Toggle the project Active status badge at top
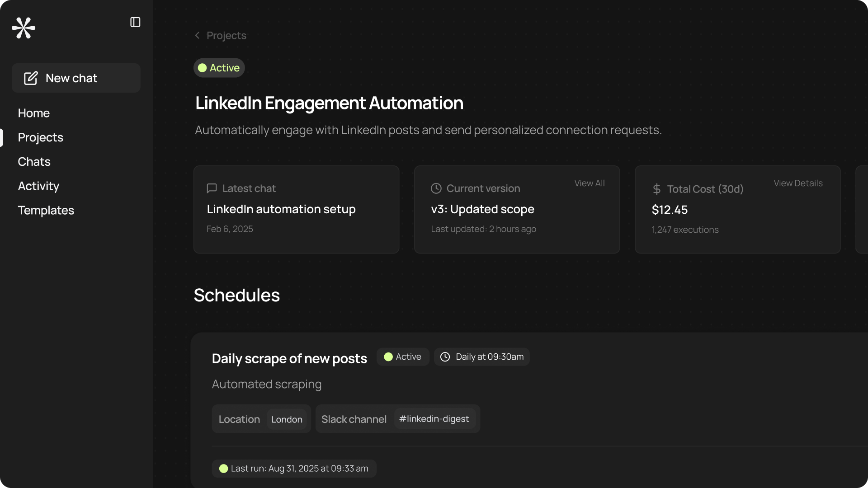Viewport: 868px width, 488px height. pyautogui.click(x=219, y=68)
